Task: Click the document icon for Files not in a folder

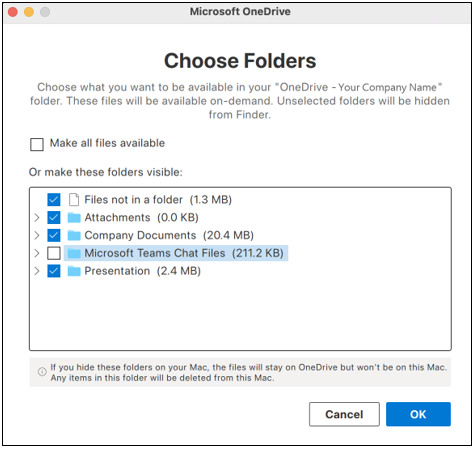Action: (x=74, y=200)
